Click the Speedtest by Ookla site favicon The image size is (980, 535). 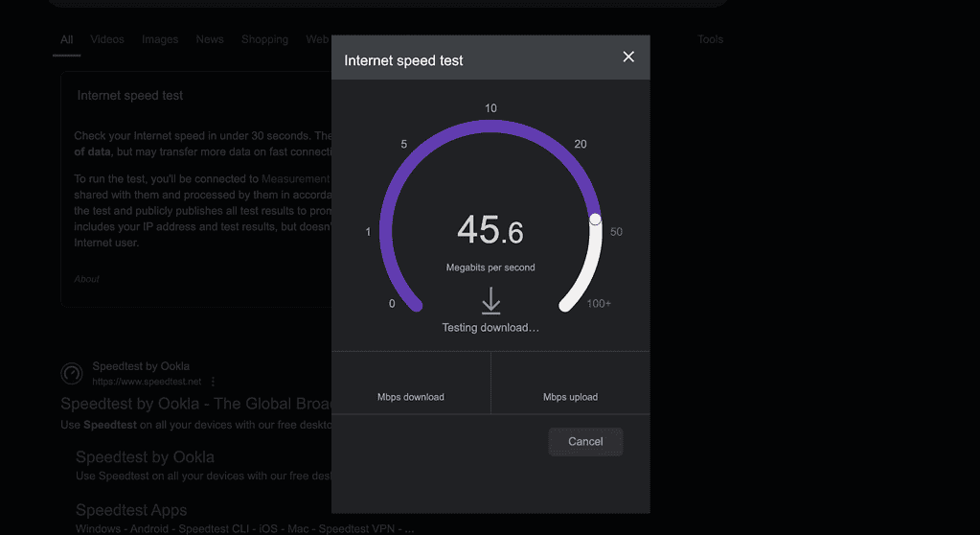coord(72,374)
